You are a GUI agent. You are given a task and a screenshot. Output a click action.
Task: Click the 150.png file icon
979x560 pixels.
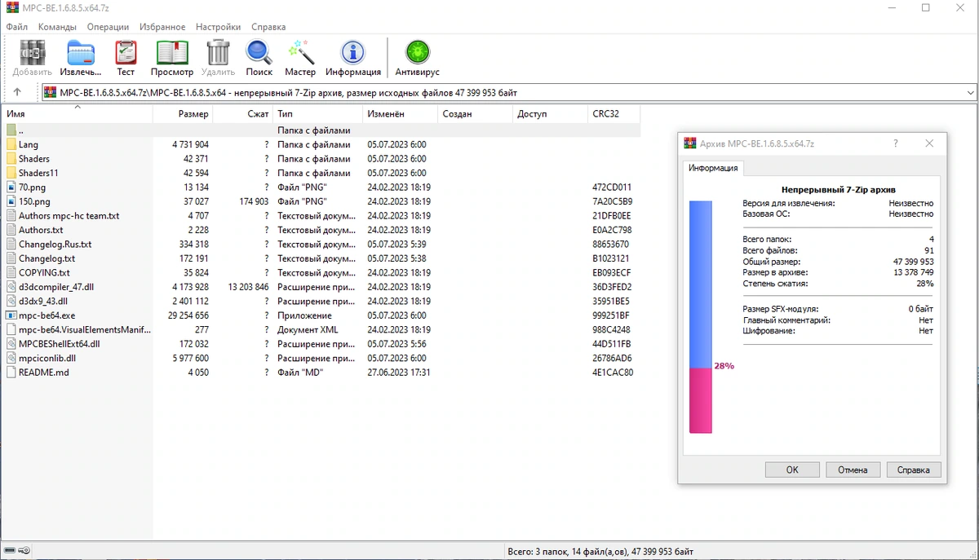pos(11,201)
